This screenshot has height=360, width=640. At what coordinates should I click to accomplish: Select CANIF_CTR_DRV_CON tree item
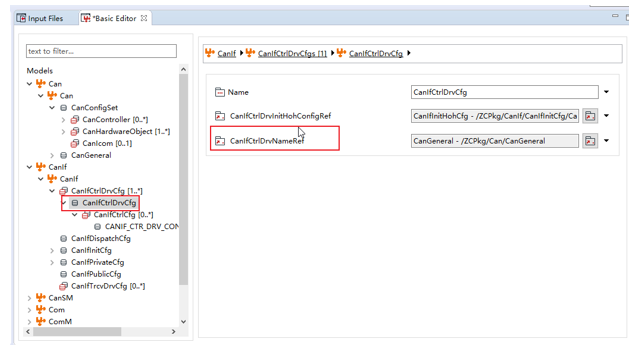(x=142, y=227)
